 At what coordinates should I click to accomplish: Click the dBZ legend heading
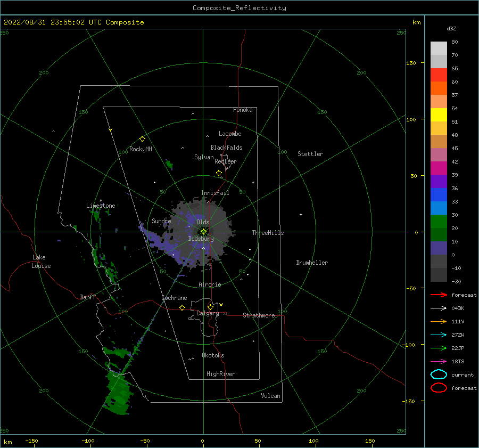451,28
